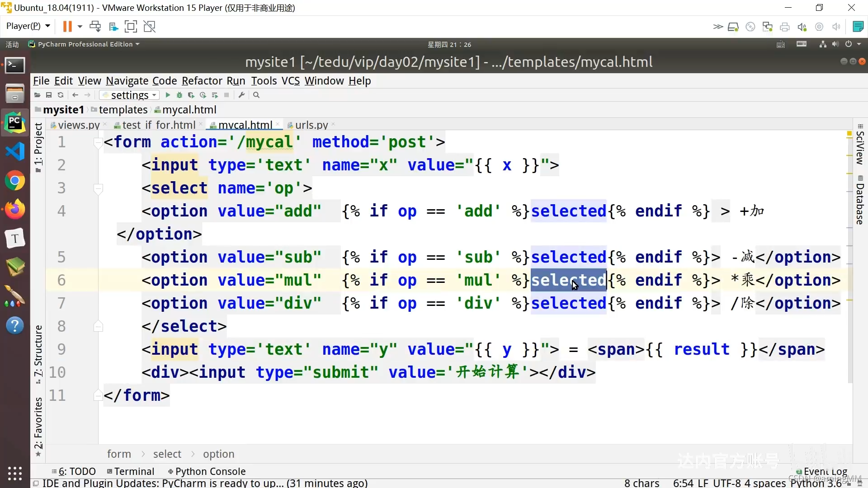Open settings via the wrench icon
The width and height of the screenshot is (868, 488).
241,95
